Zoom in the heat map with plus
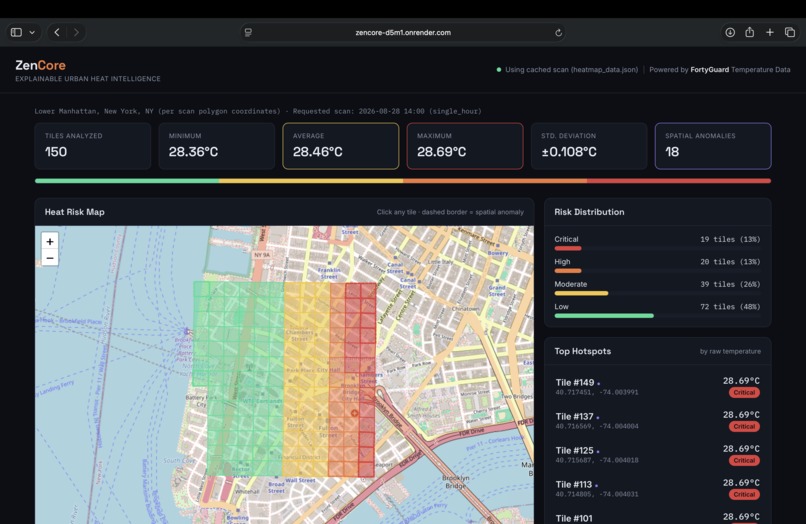 point(50,241)
